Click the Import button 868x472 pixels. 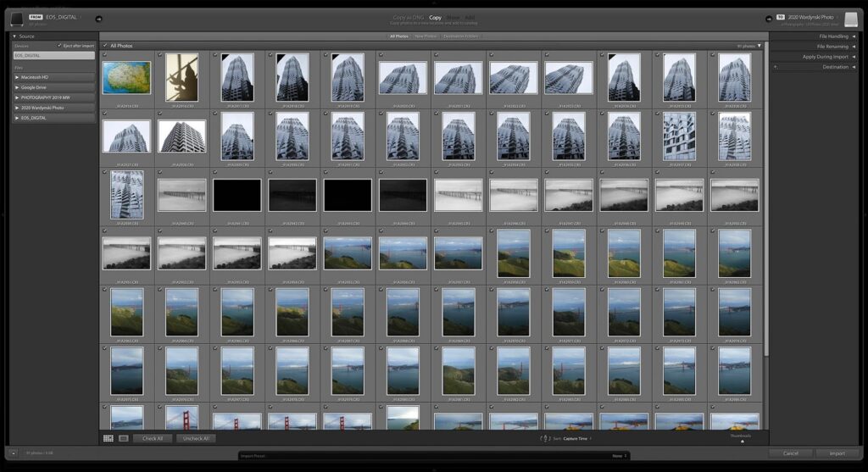(837, 453)
